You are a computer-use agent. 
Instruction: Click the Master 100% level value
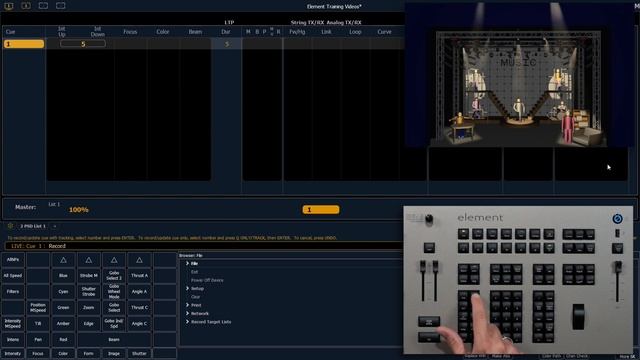[x=79, y=210]
